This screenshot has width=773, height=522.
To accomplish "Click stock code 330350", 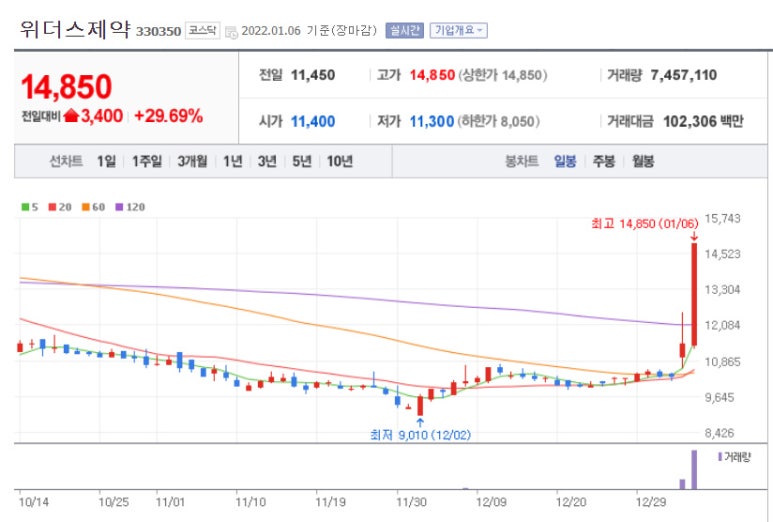I will coord(158,32).
